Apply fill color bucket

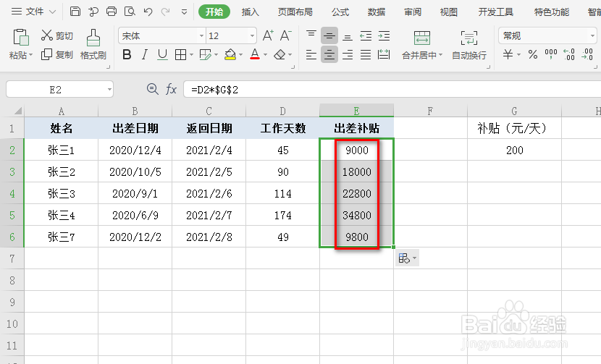coord(230,54)
